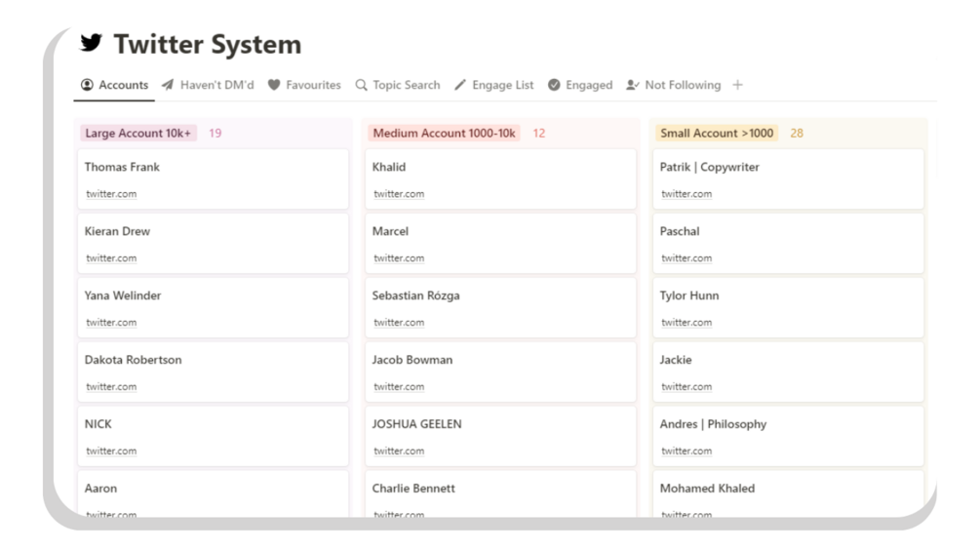Click the Small Account >1000 group label

point(717,133)
